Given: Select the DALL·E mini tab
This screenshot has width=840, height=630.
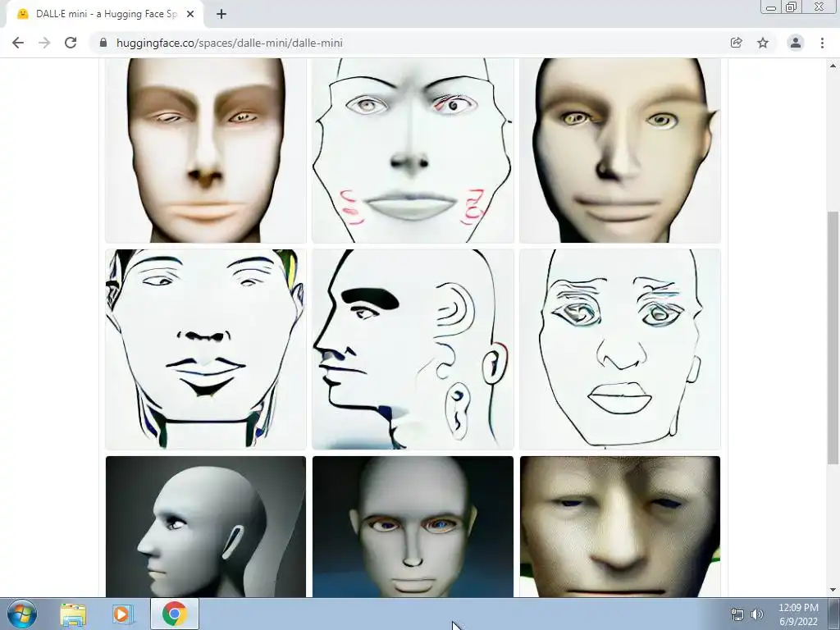Looking at the screenshot, I should point(105,15).
